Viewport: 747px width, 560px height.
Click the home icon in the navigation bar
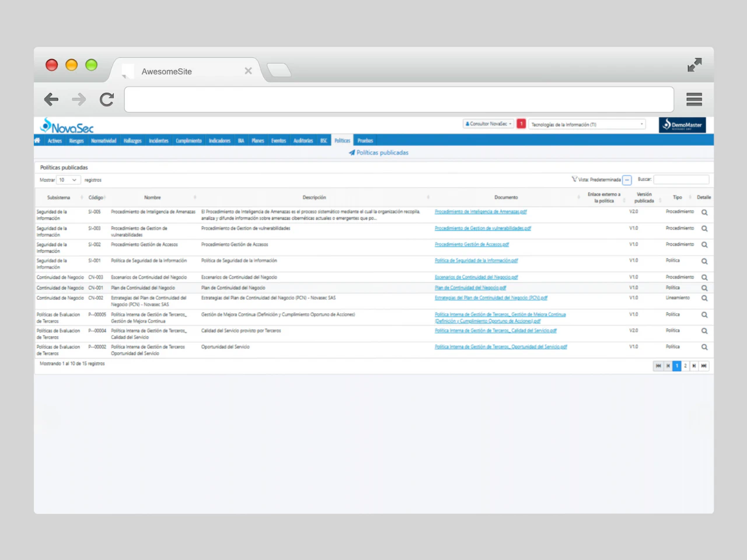(x=37, y=140)
